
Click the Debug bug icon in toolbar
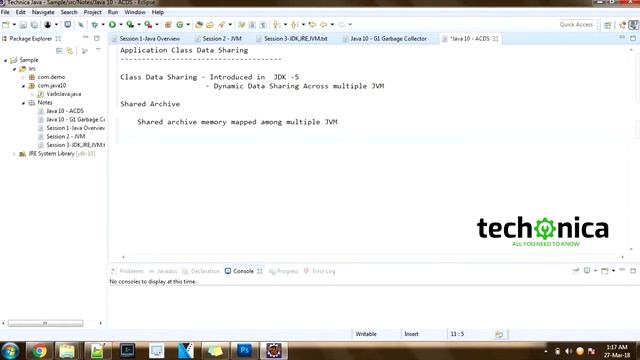click(x=94, y=25)
